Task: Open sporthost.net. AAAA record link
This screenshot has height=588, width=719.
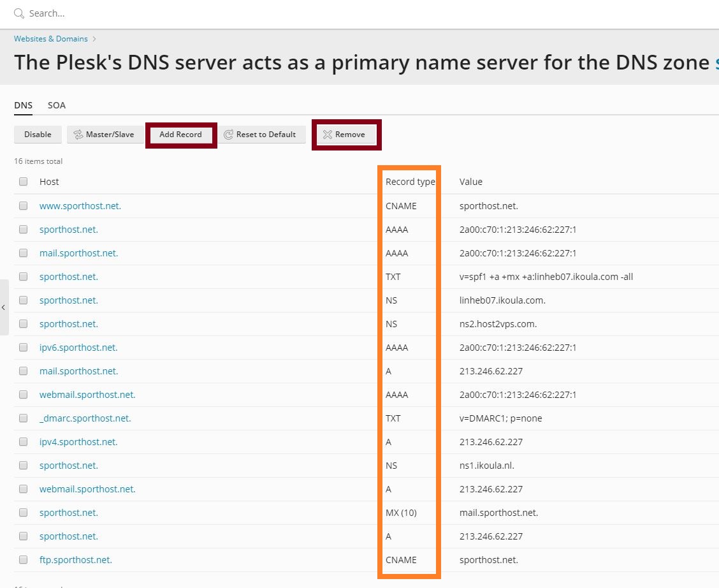Action: (x=69, y=230)
